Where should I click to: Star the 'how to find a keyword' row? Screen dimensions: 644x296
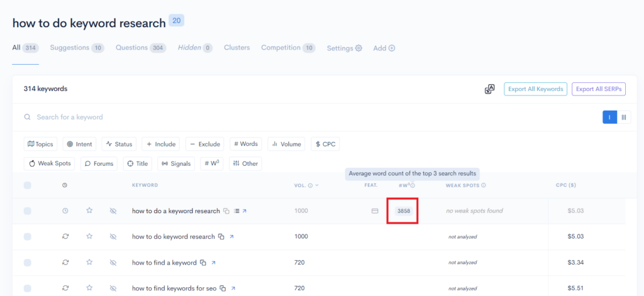tap(89, 262)
